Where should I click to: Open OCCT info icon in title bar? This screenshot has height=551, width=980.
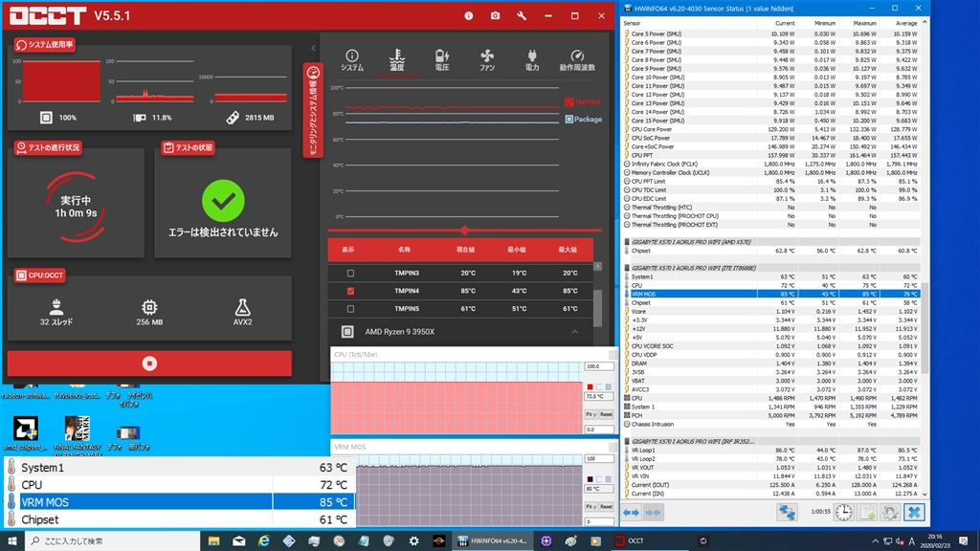pyautogui.click(x=468, y=16)
